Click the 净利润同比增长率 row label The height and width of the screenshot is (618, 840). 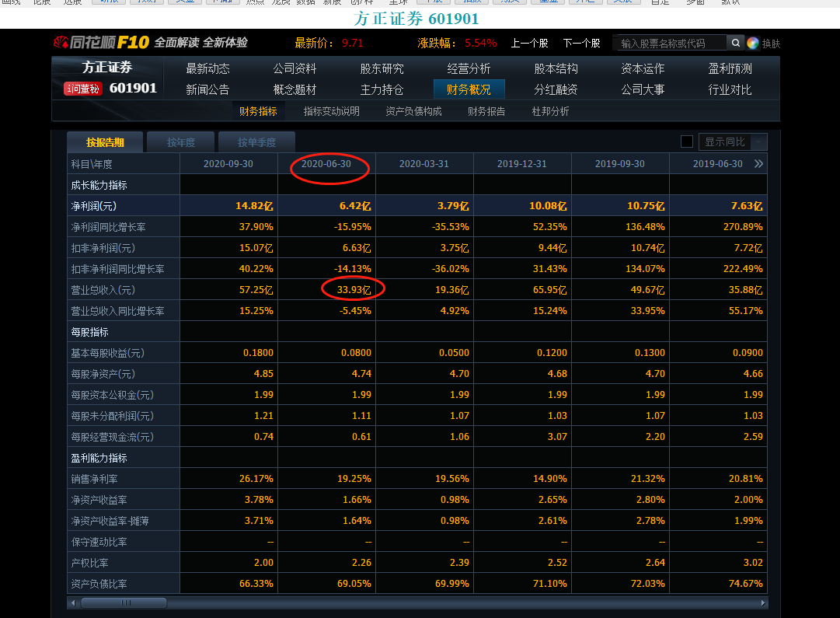[x=108, y=227]
